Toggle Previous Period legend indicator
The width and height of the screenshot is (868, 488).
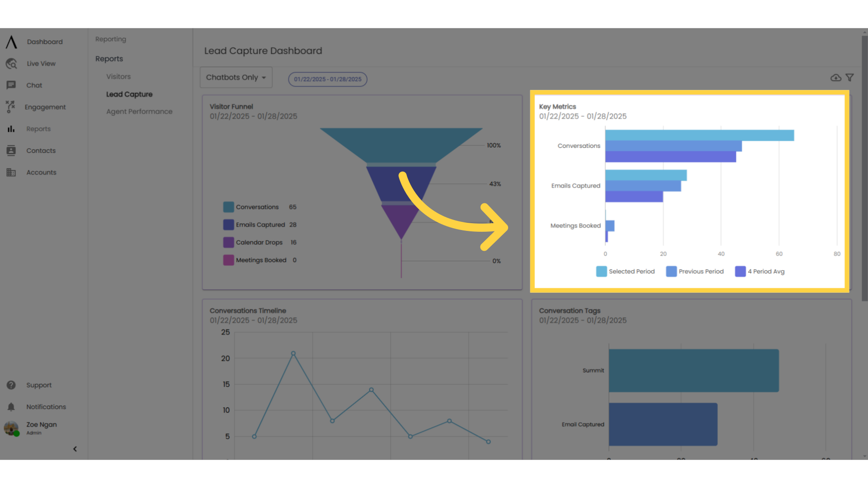670,271
